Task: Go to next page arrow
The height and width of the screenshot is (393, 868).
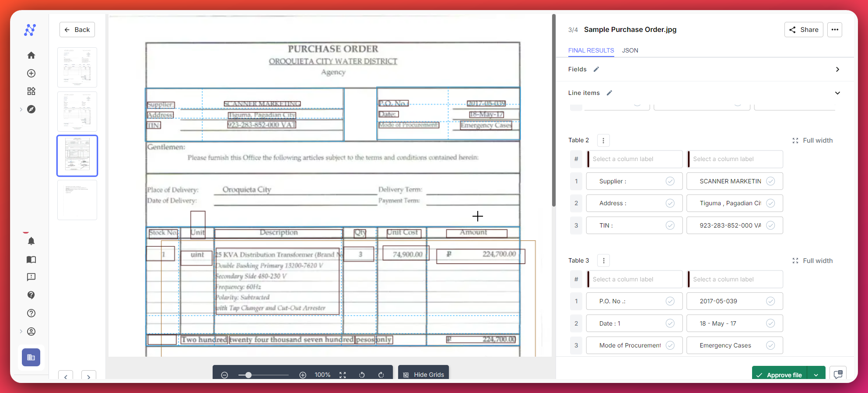Action: (89, 376)
